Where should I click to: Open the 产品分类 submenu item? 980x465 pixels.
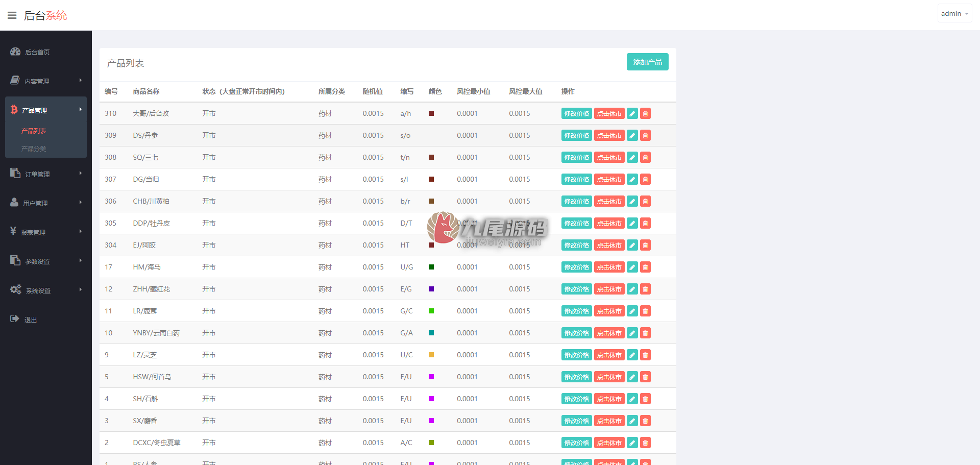[34, 149]
